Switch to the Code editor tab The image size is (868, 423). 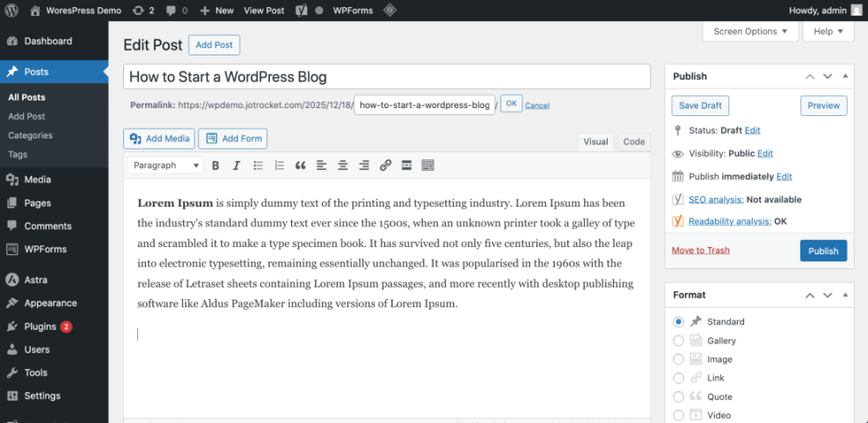(634, 142)
